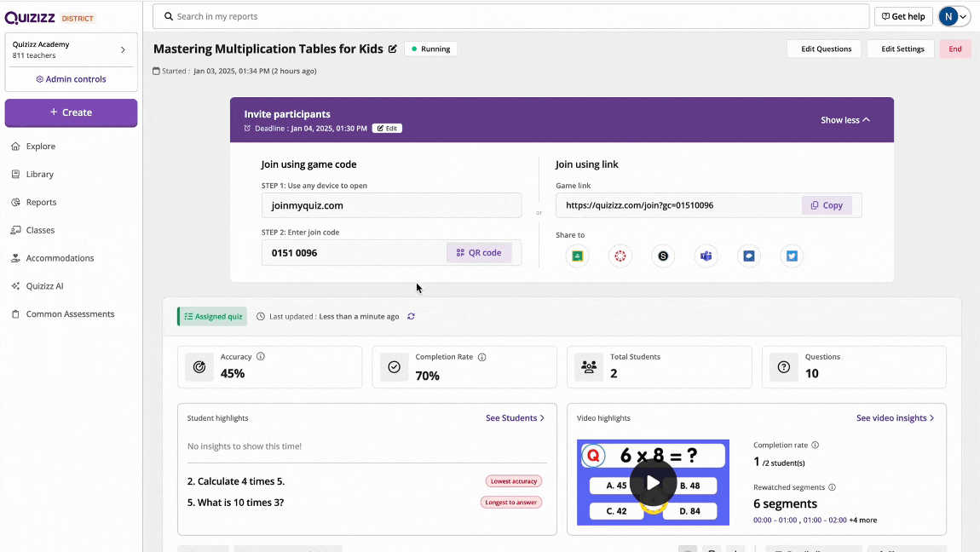End the running quiz
Viewport: 980px width, 552px height.
955,49
